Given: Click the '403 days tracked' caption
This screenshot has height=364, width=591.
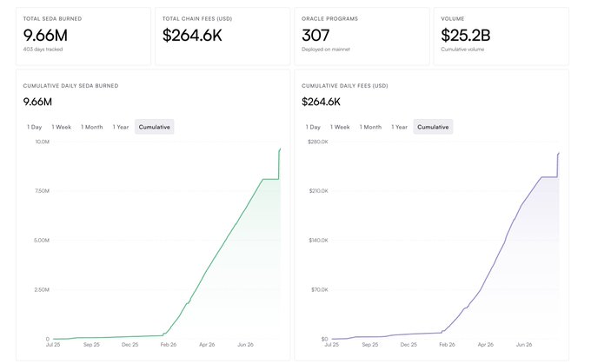Looking at the screenshot, I should click(x=43, y=50).
